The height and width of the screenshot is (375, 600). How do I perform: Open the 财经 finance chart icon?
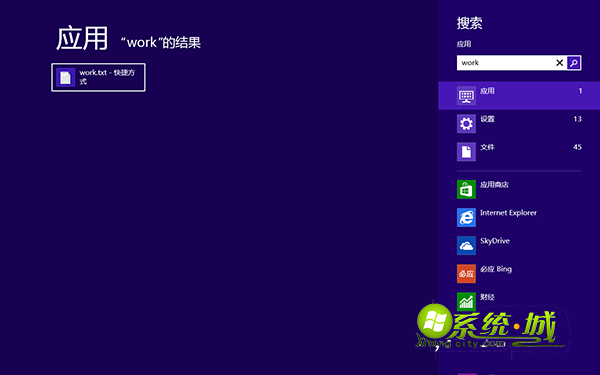pos(466,302)
